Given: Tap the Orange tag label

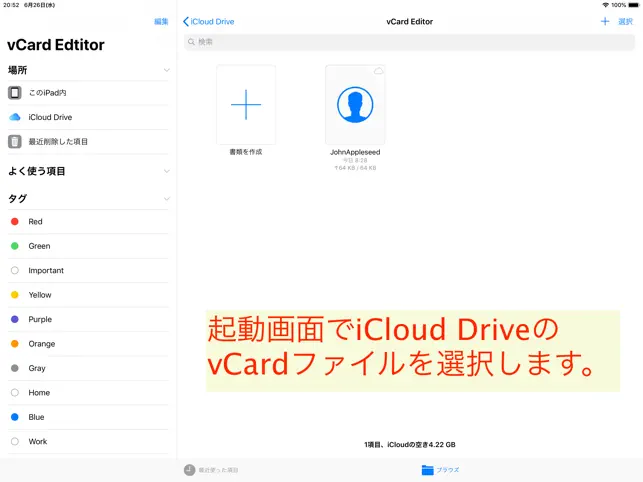Looking at the screenshot, I should coord(42,344).
